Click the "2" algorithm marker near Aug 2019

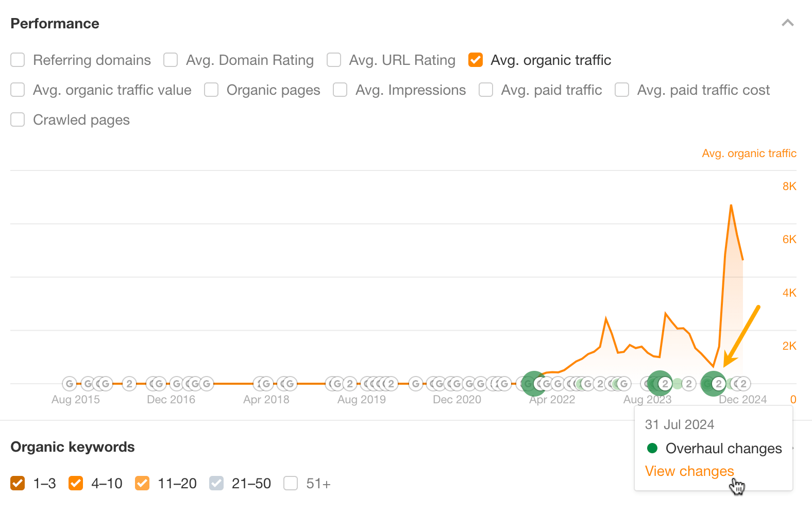(x=349, y=383)
